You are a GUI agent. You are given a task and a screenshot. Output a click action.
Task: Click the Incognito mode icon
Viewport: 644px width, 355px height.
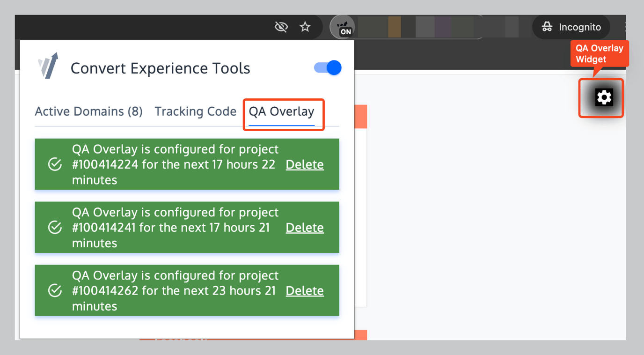pos(547,27)
